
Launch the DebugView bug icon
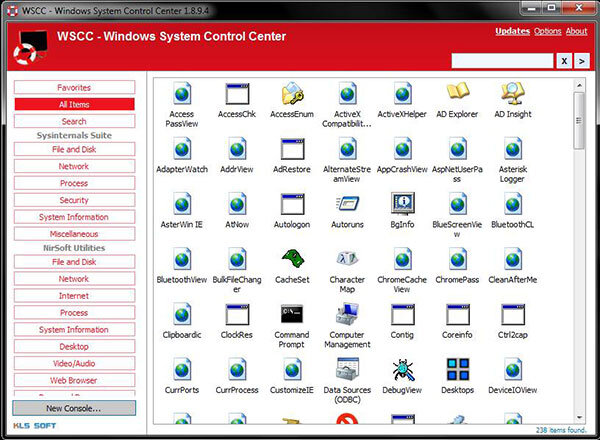pos(403,370)
